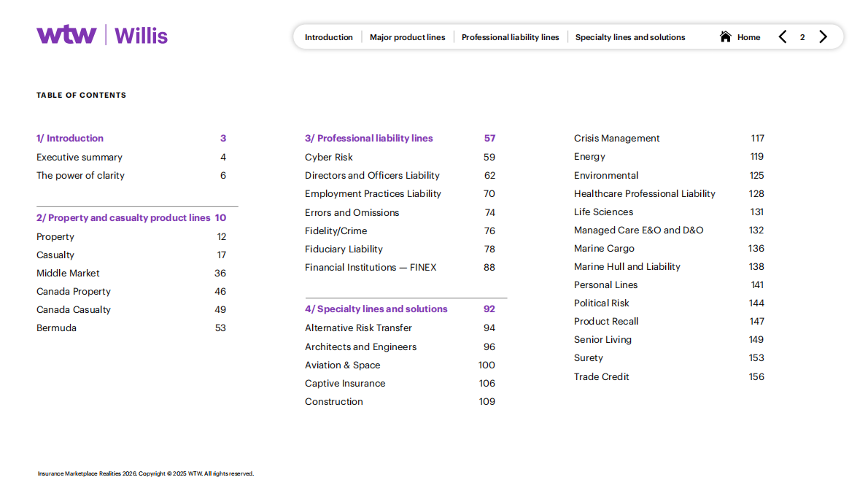Open the Executive summary entry

point(80,157)
